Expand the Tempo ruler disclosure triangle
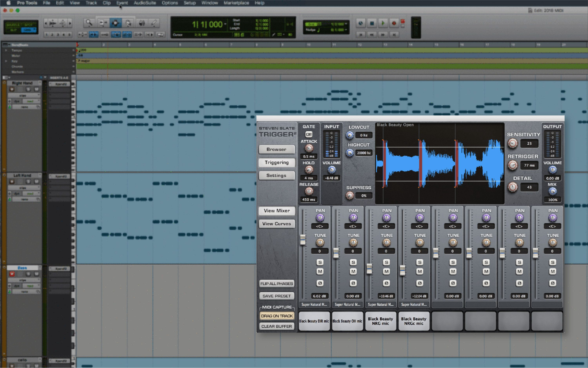The image size is (588, 368). pos(6,50)
